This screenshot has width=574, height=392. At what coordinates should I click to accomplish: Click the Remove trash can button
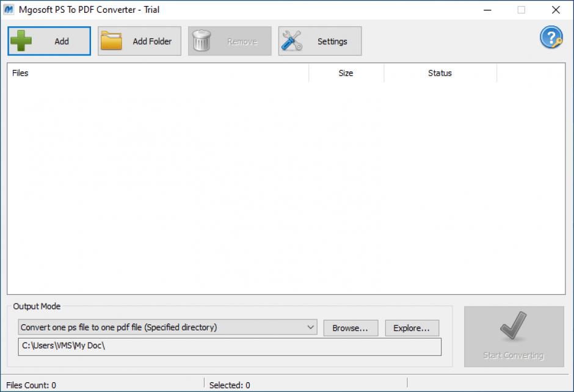pyautogui.click(x=230, y=41)
